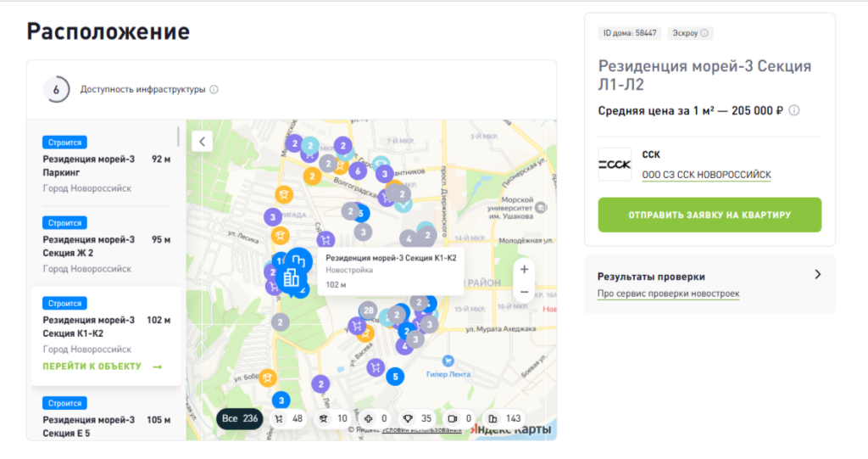Click the Резиденция морей-3 Секция Л1-Л2 title

(x=704, y=76)
